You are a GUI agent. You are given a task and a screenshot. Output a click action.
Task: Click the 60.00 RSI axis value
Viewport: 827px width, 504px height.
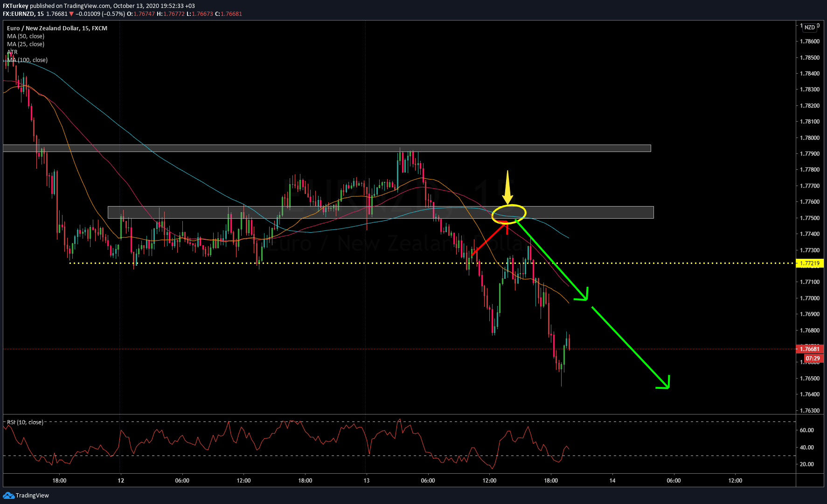tap(806, 430)
